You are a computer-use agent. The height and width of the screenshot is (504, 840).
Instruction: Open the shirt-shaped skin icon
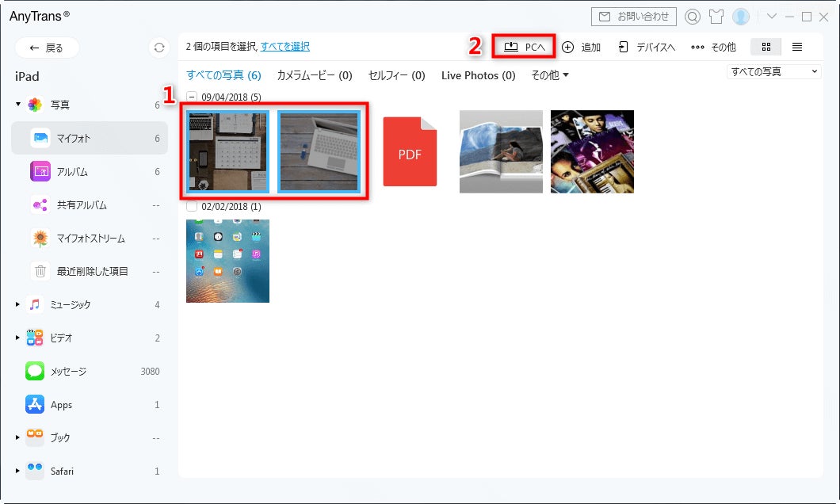tap(716, 17)
